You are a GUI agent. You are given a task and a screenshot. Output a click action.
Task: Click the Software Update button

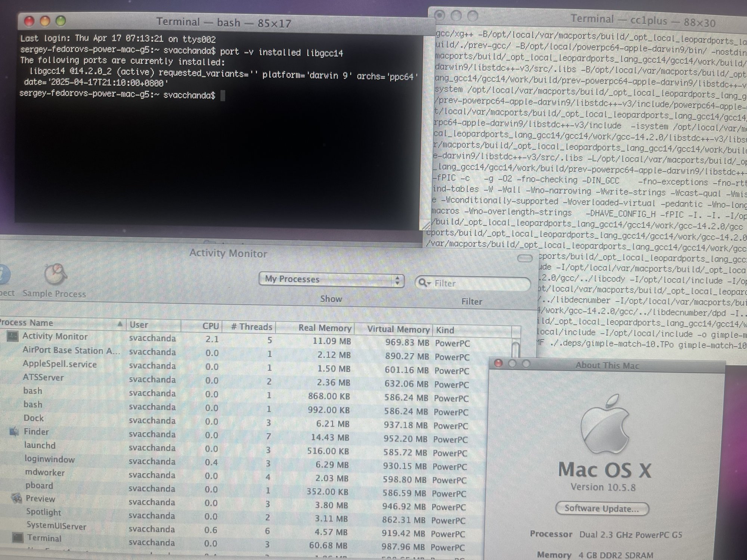tap(602, 508)
